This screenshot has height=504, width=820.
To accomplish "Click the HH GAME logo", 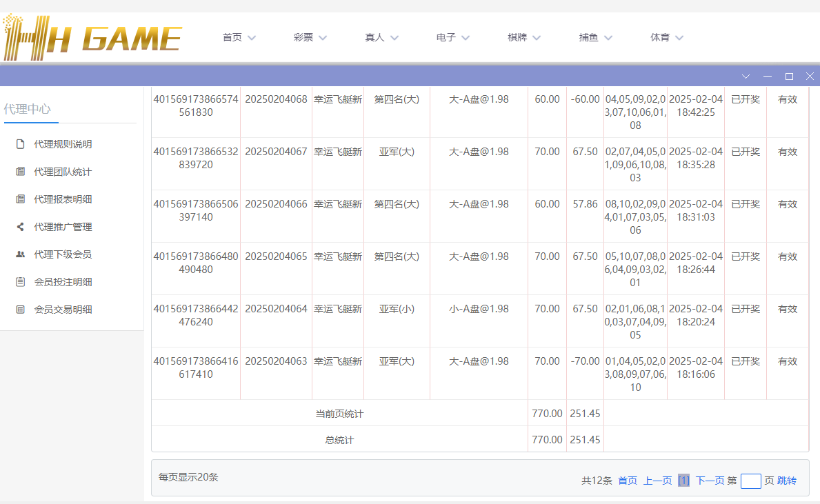I will 92,37.
